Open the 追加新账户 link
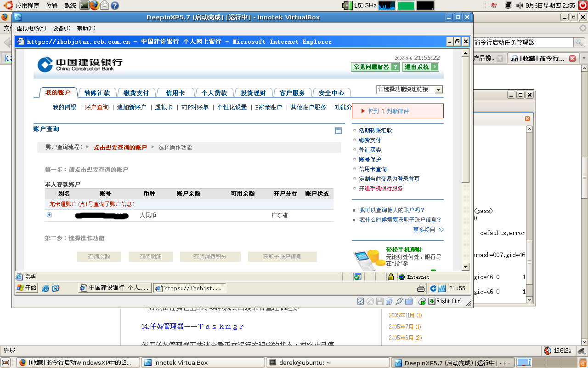588x368 pixels. coord(131,107)
